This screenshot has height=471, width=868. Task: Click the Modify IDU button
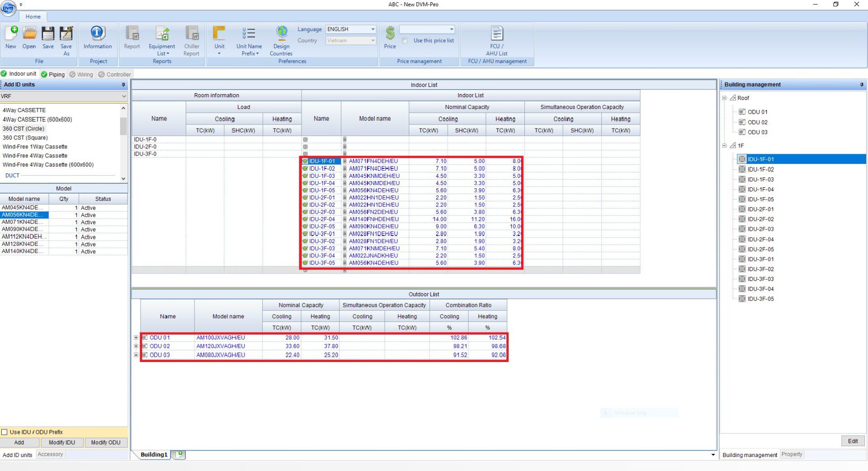tap(62, 442)
